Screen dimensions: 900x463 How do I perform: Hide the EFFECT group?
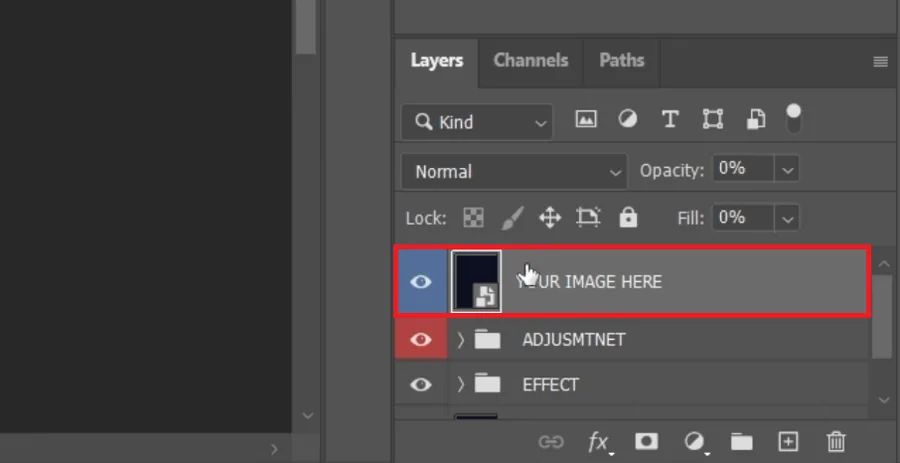pos(421,384)
